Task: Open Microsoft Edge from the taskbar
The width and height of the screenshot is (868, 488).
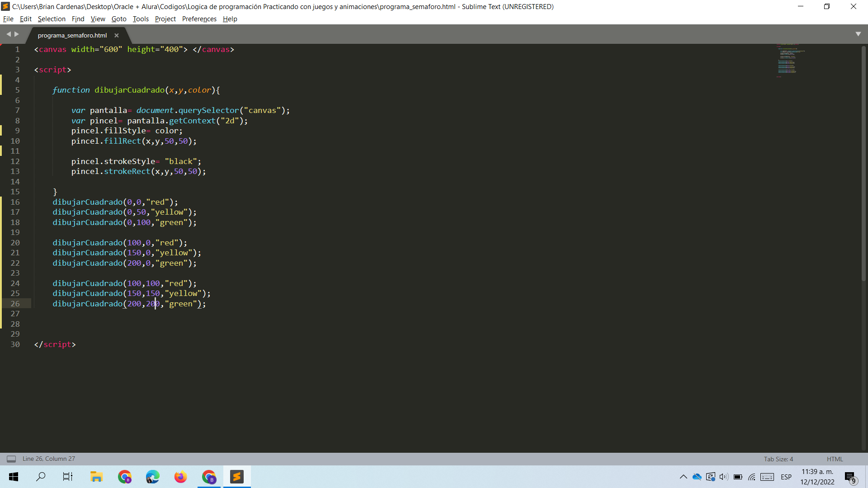Action: click(x=153, y=477)
